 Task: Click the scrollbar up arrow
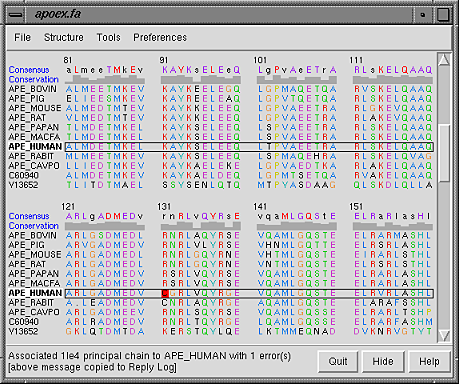pyautogui.click(x=444, y=60)
